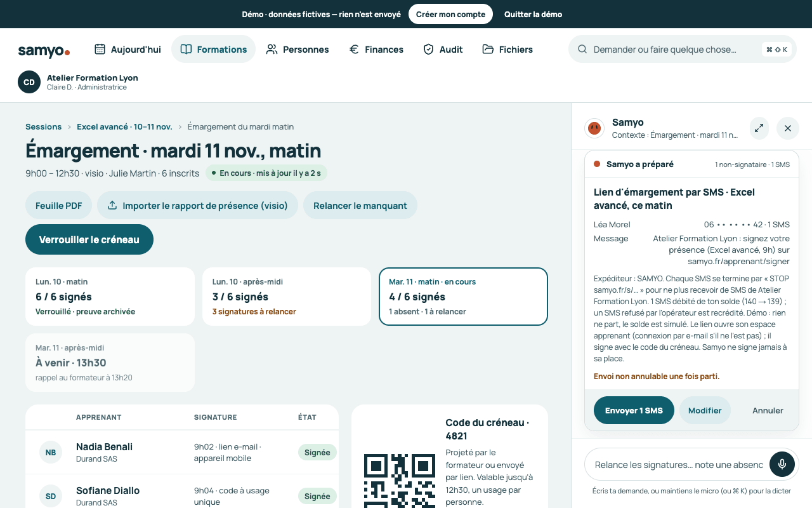Click the 'Signée' badge for Nadia Benali
The width and height of the screenshot is (812, 508).
click(x=317, y=453)
